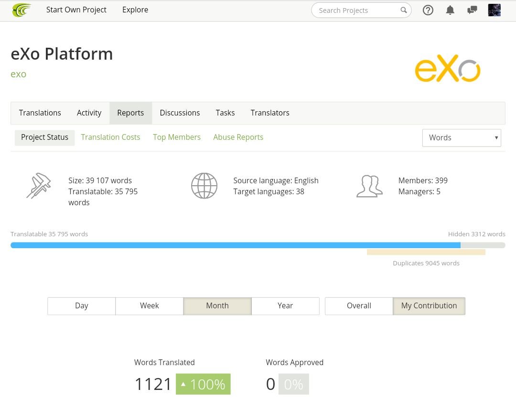Click the 1121 words translated value
Viewport: 516px width, 420px height.
click(x=153, y=384)
